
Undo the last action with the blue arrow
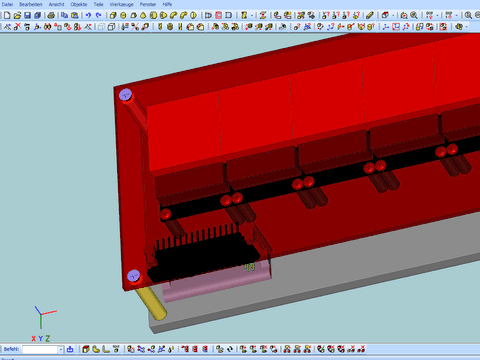(88, 15)
